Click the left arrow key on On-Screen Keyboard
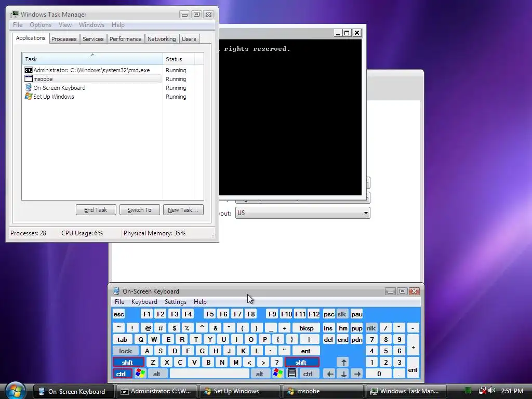Image resolution: width=532 pixels, height=399 pixels. click(329, 374)
